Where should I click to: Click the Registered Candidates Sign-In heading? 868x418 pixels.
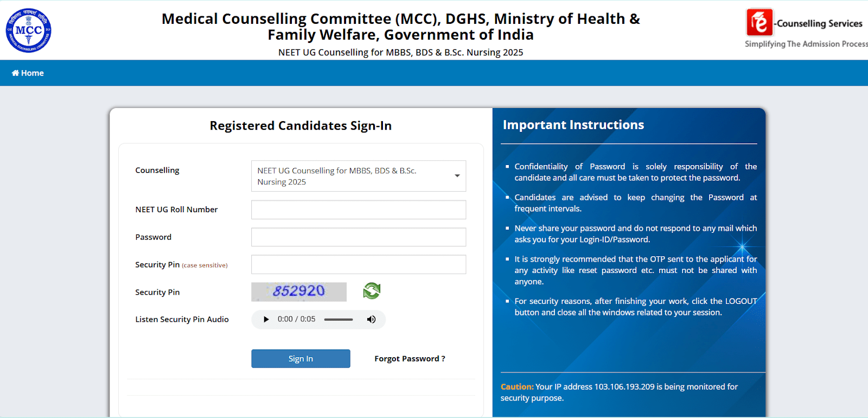point(301,126)
